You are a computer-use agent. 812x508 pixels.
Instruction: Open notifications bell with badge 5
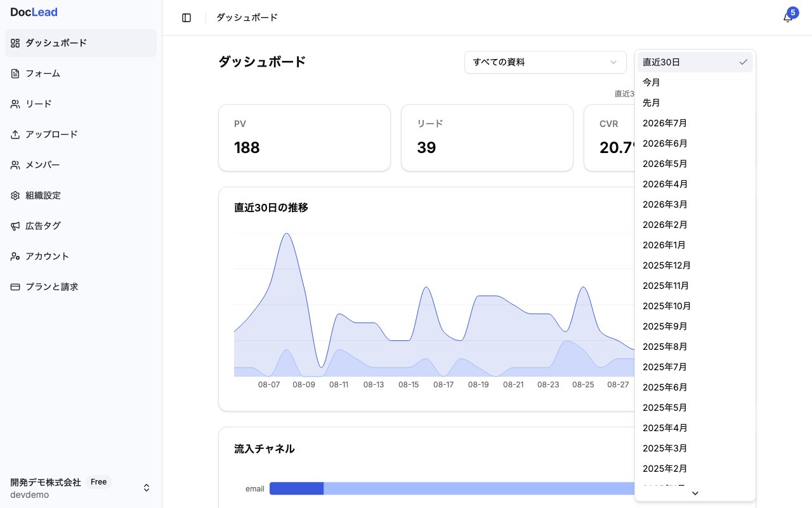pos(788,17)
